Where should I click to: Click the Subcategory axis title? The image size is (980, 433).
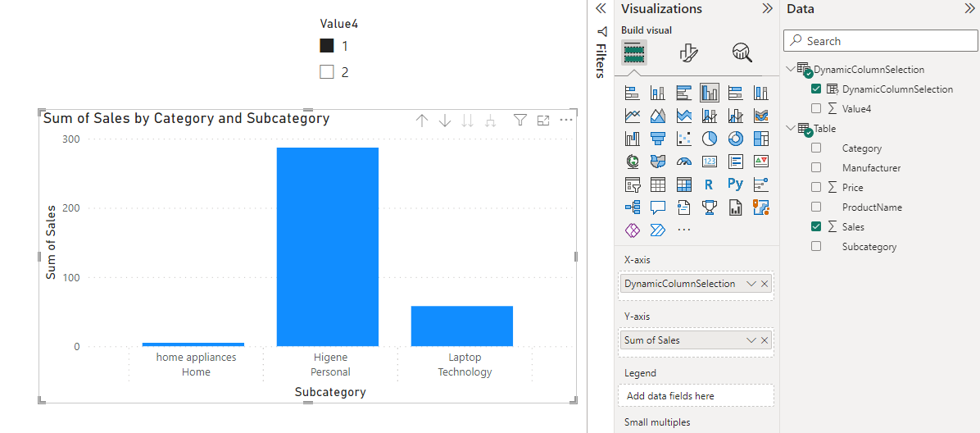[x=330, y=392]
